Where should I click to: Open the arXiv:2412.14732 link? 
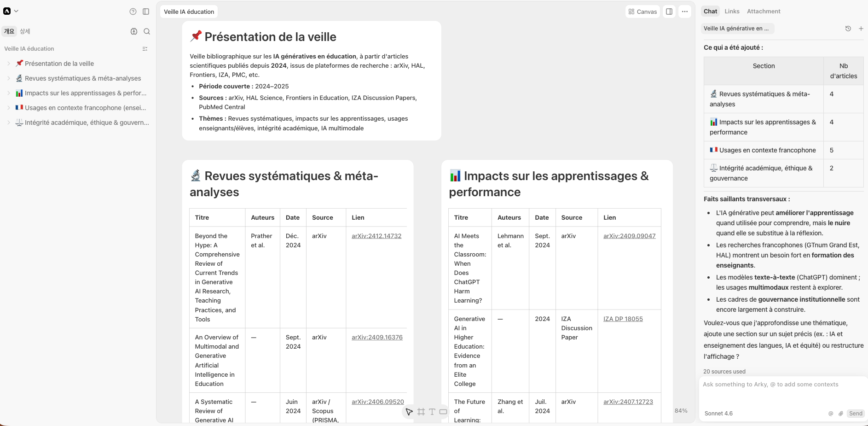(376, 236)
